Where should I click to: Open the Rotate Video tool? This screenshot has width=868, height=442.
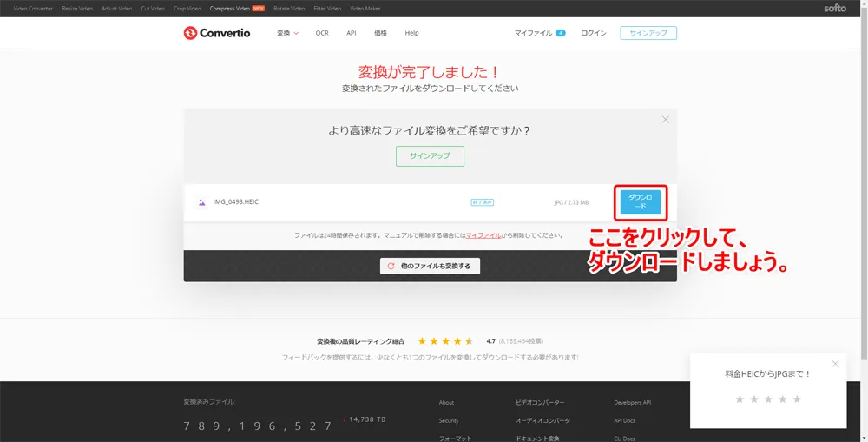click(289, 9)
